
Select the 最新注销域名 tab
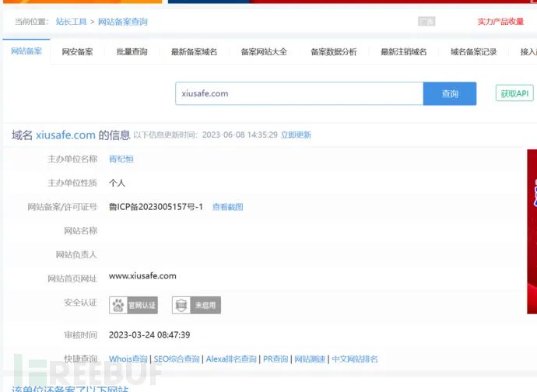[404, 52]
